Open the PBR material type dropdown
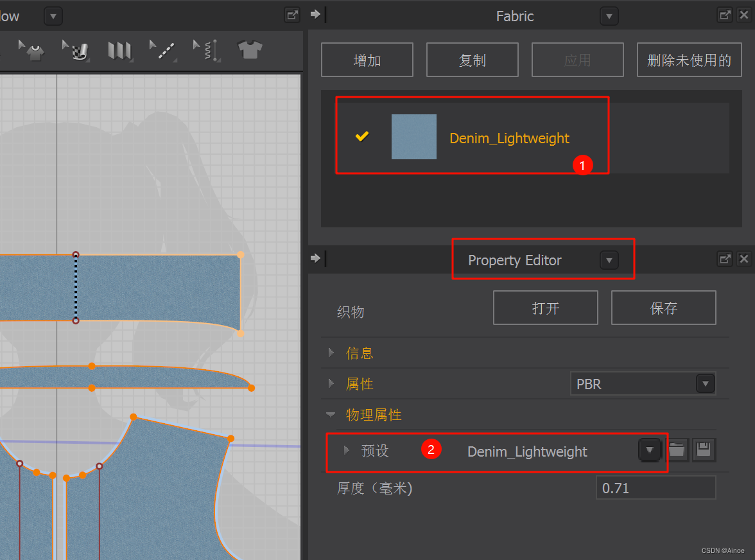 coord(705,383)
